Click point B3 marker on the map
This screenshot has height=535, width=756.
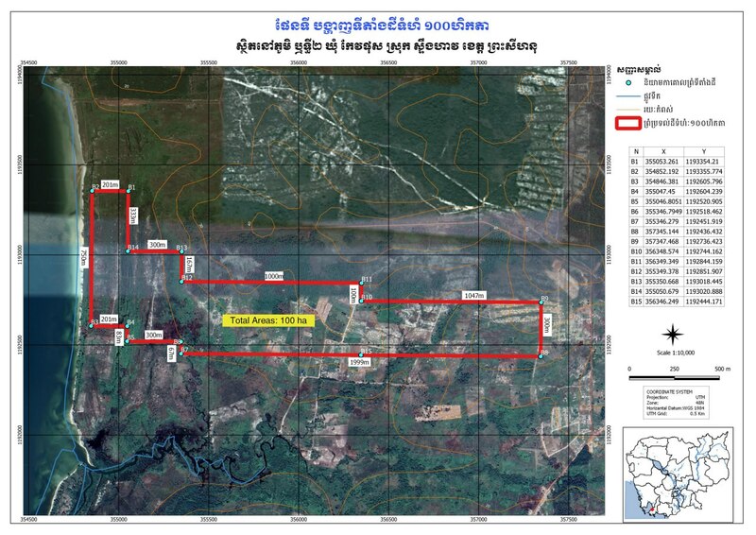(x=91, y=327)
